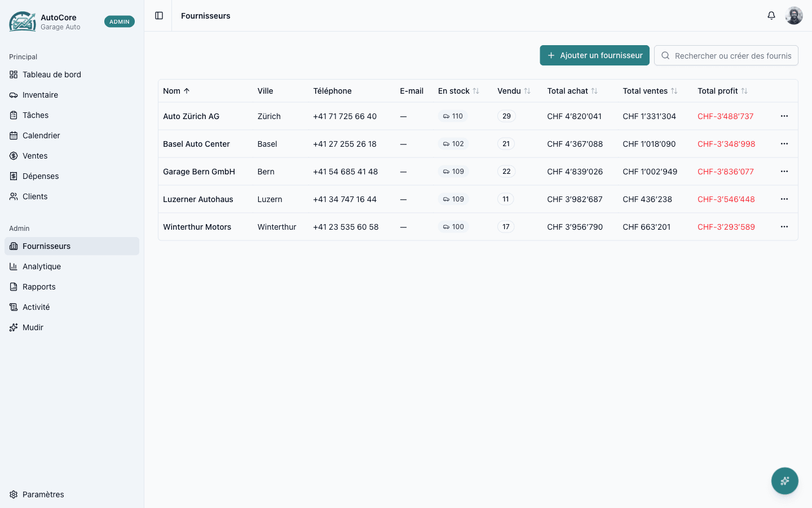Image resolution: width=812 pixels, height=508 pixels.
Task: Expand the options menu for Winterthur Motors
Action: [x=784, y=227]
